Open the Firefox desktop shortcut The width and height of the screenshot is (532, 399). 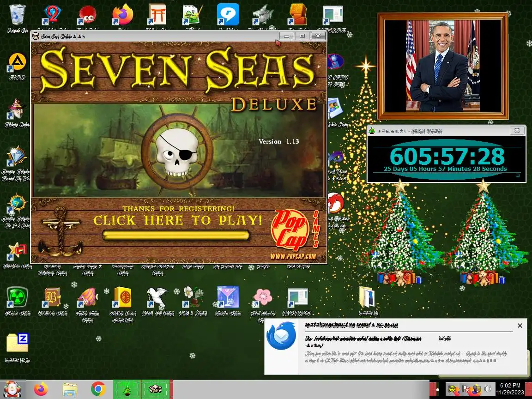pos(122,15)
